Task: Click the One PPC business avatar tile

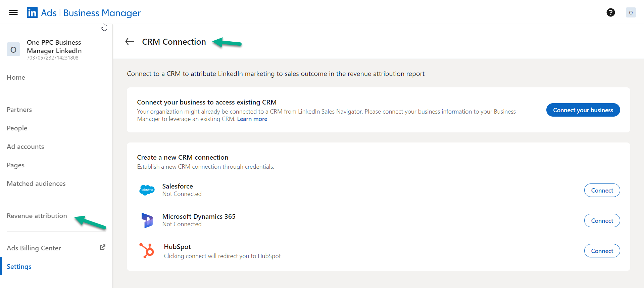Action: pyautogui.click(x=13, y=49)
